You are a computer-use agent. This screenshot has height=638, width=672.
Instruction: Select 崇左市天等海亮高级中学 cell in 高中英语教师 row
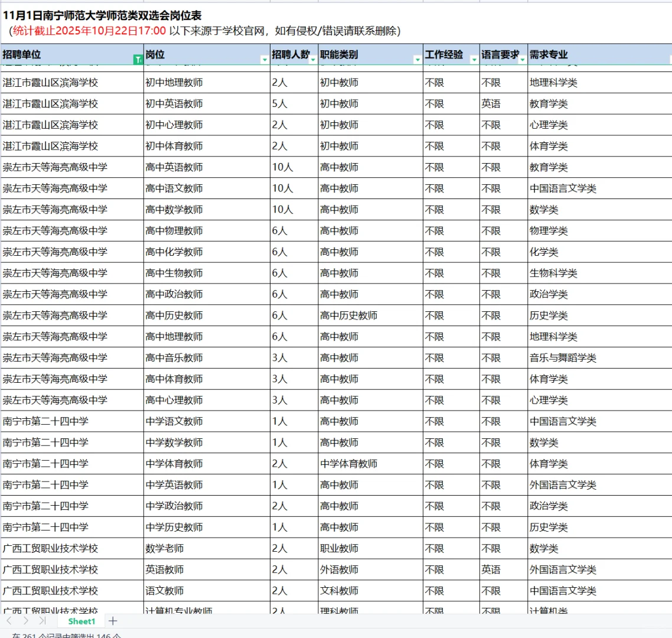[x=72, y=167]
